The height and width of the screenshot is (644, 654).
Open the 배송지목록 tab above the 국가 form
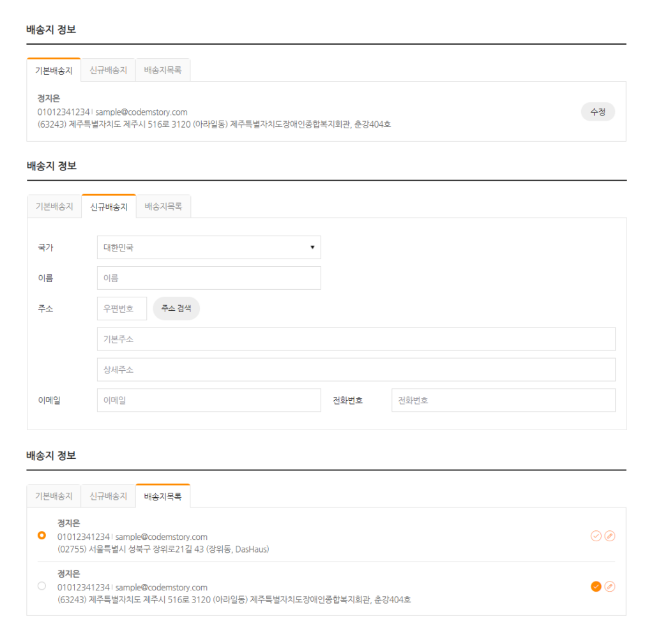pyautogui.click(x=163, y=207)
